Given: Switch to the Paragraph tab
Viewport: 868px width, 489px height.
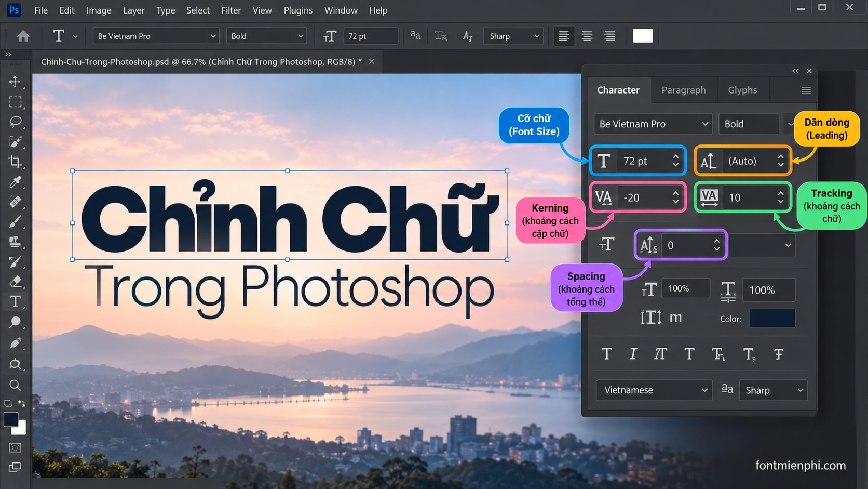Looking at the screenshot, I should coord(683,90).
